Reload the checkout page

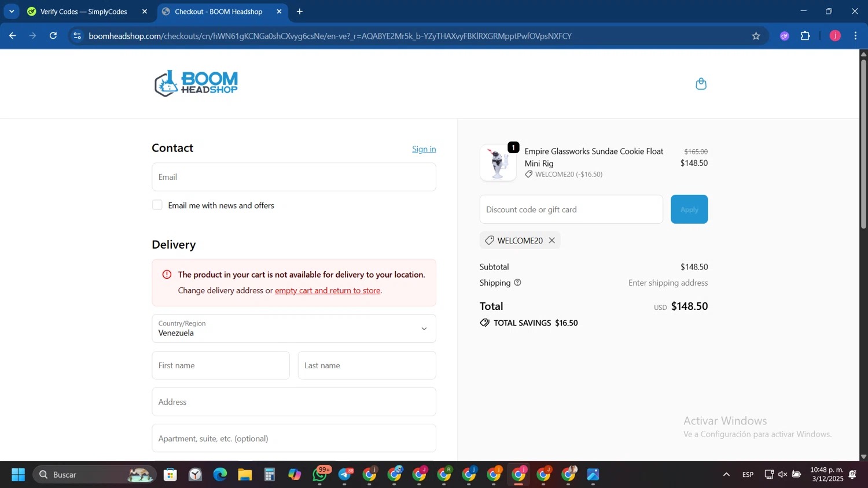pos(53,36)
